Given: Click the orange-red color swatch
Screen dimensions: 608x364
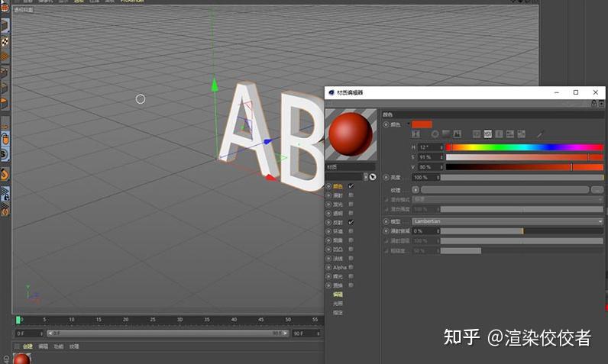Looking at the screenshot, I should point(422,124).
